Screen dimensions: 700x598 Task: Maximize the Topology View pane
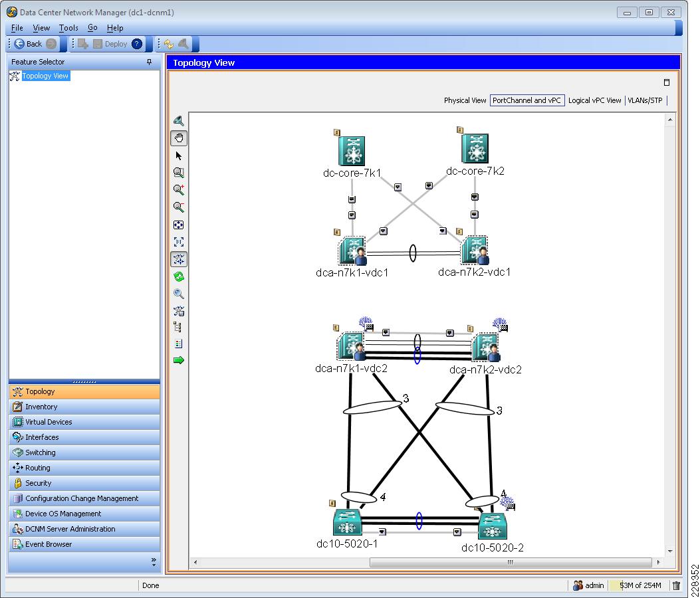click(x=667, y=82)
